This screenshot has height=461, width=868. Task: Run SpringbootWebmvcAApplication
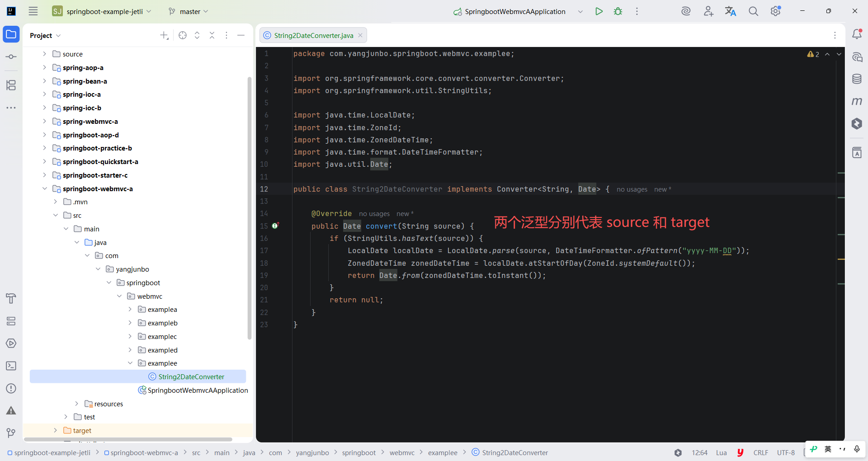tap(599, 11)
